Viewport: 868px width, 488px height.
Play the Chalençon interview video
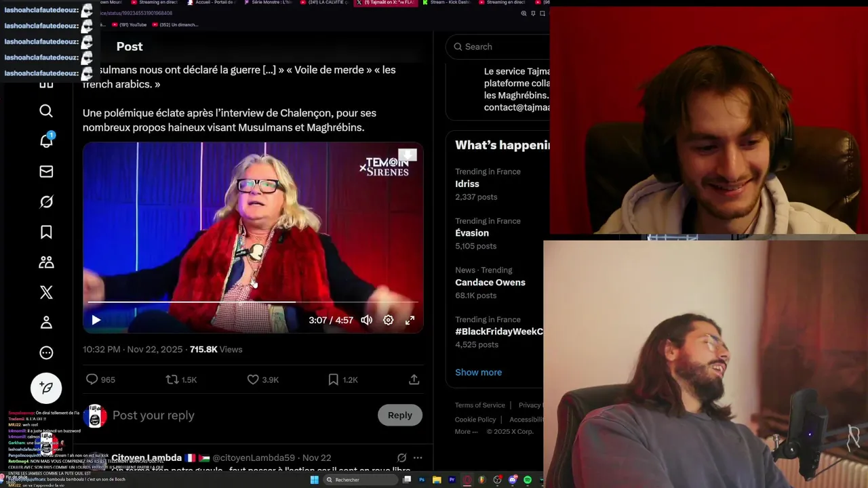96,320
